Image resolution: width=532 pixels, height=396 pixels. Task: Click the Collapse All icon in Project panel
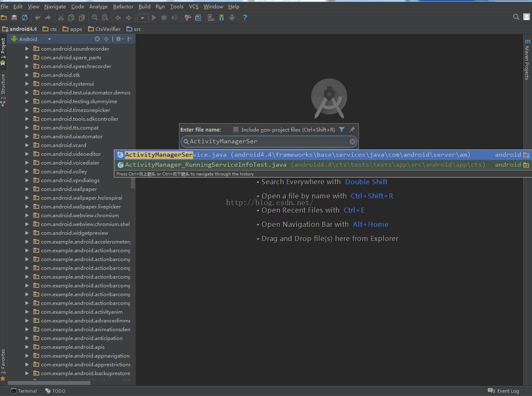point(106,39)
